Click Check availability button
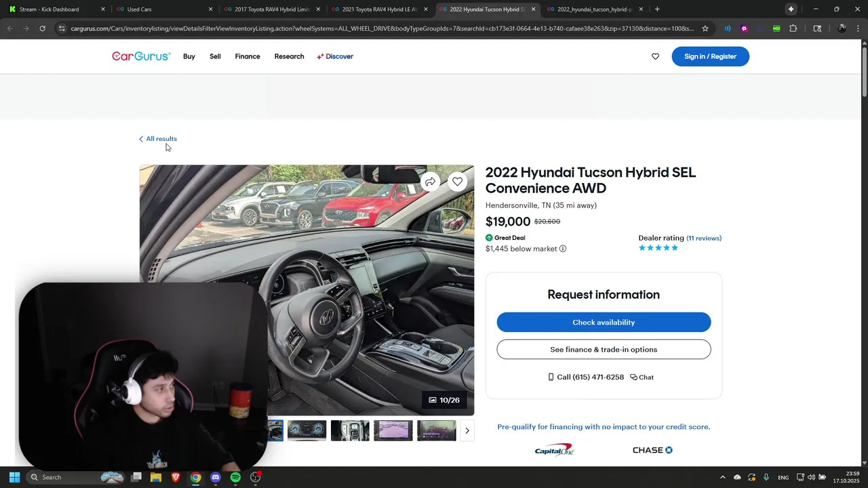Viewport: 868px width, 488px height. (x=604, y=323)
